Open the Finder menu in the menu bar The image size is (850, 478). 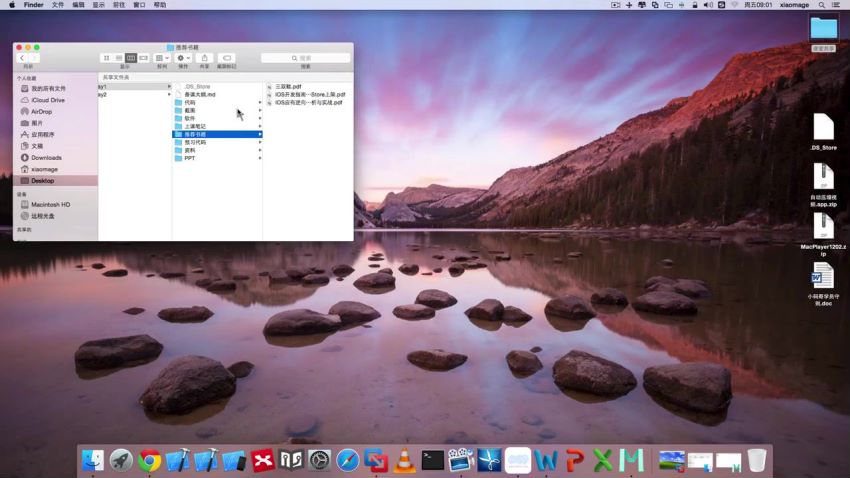pos(34,5)
